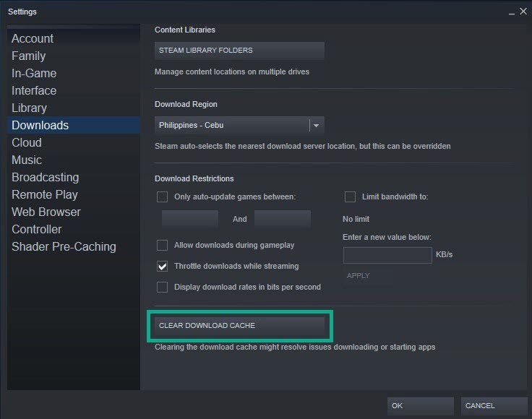Click the 'Steam auto-selects the nearest' description
This screenshot has height=419, width=532.
click(303, 146)
